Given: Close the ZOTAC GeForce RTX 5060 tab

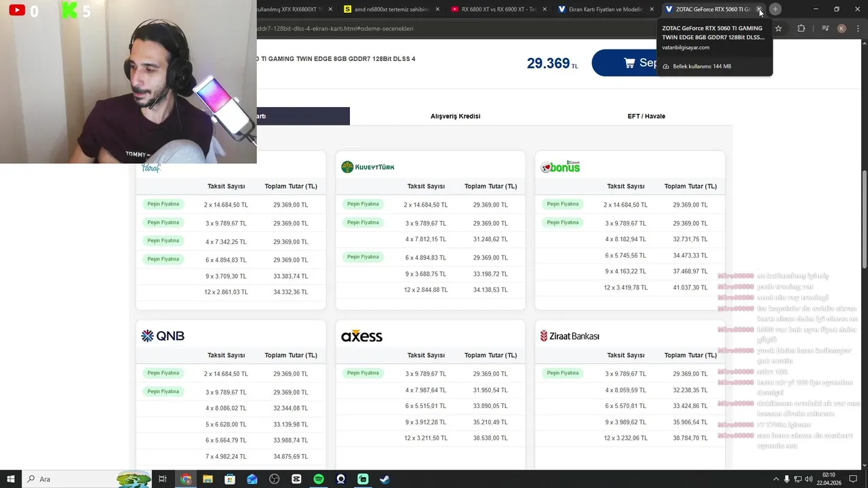Looking at the screenshot, I should [x=759, y=9].
